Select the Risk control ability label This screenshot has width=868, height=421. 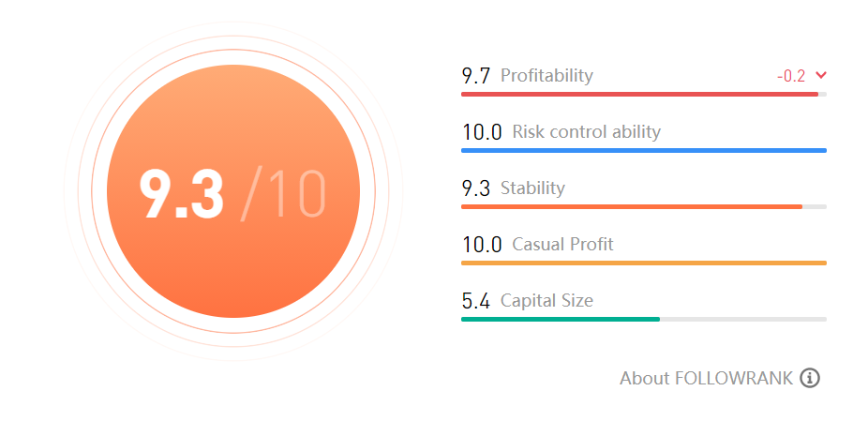click(586, 131)
